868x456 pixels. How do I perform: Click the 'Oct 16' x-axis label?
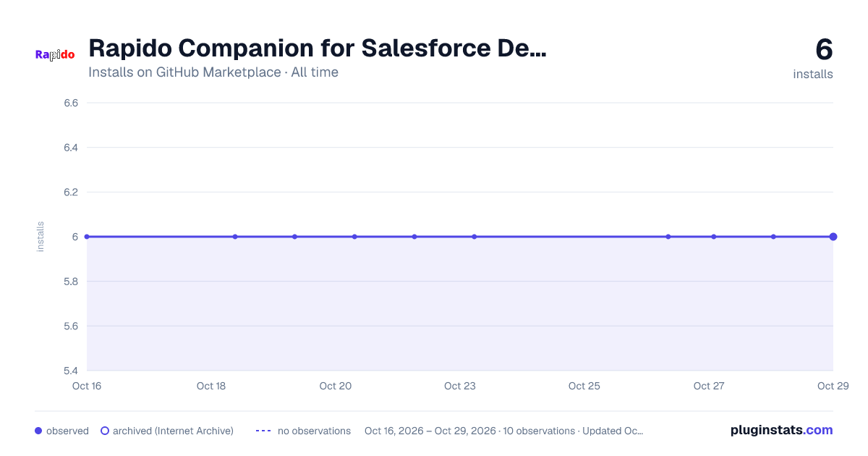87,386
